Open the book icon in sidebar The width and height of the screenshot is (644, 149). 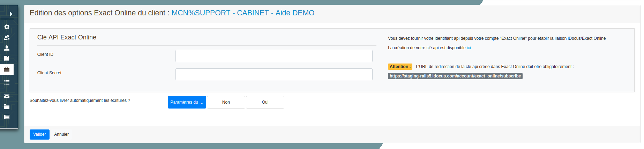[x=7, y=59]
